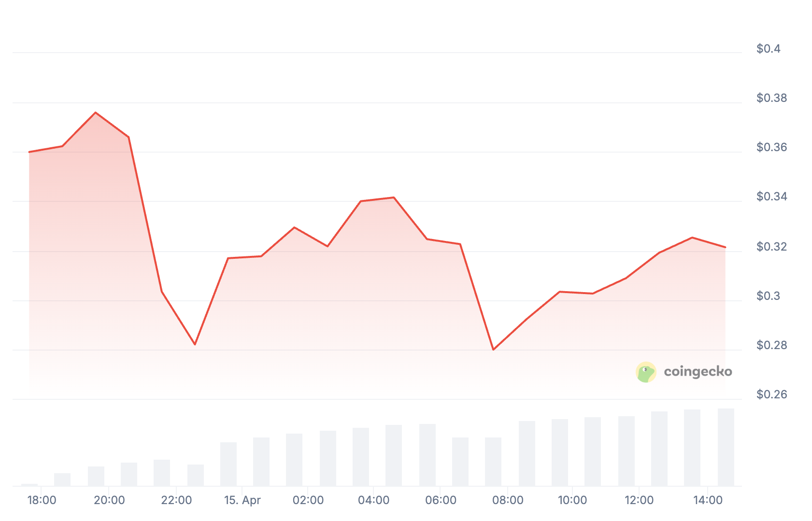The width and height of the screenshot is (812, 521).
Task: Open the coingecko watermark text link
Action: coord(698,371)
